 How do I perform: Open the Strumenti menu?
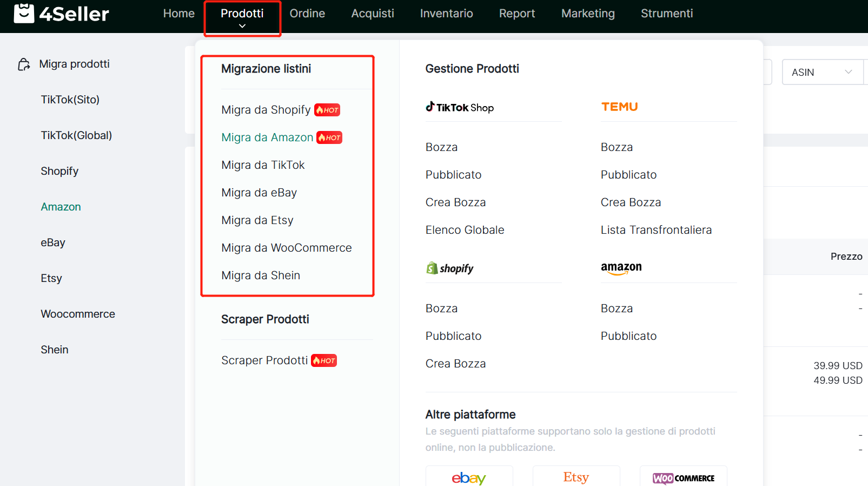[667, 14]
